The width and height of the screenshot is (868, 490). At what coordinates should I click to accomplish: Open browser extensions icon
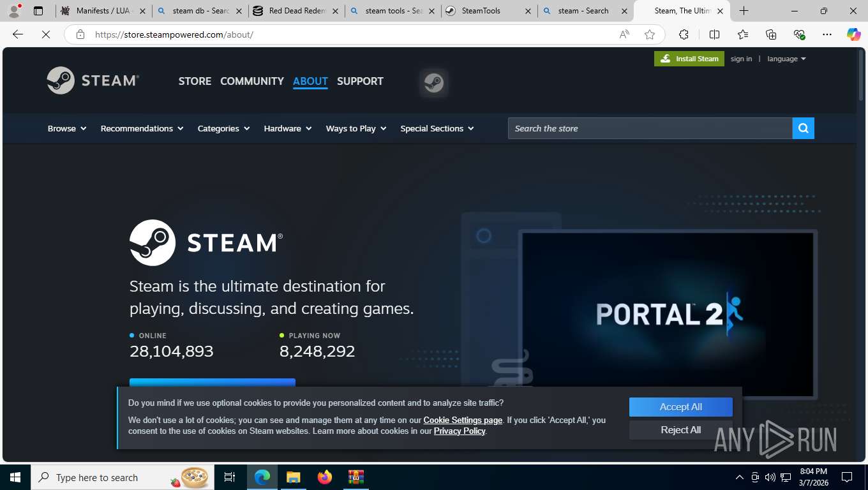point(684,34)
